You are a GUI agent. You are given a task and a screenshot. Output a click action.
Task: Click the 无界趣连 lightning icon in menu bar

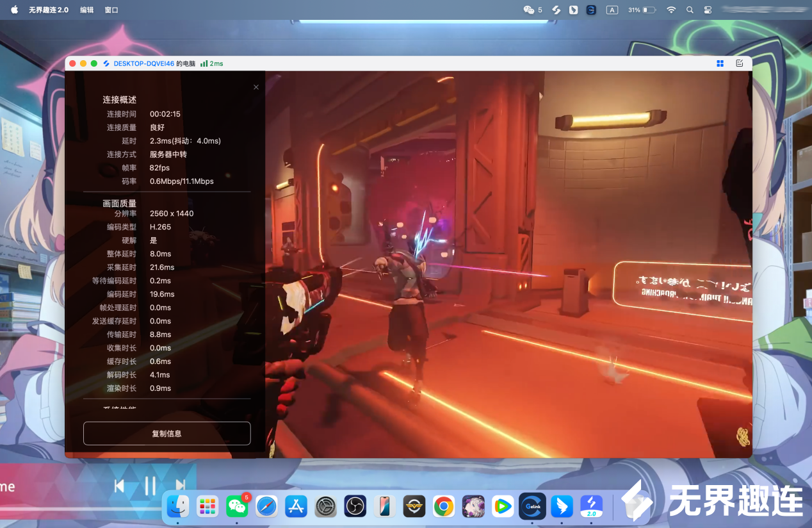(556, 10)
